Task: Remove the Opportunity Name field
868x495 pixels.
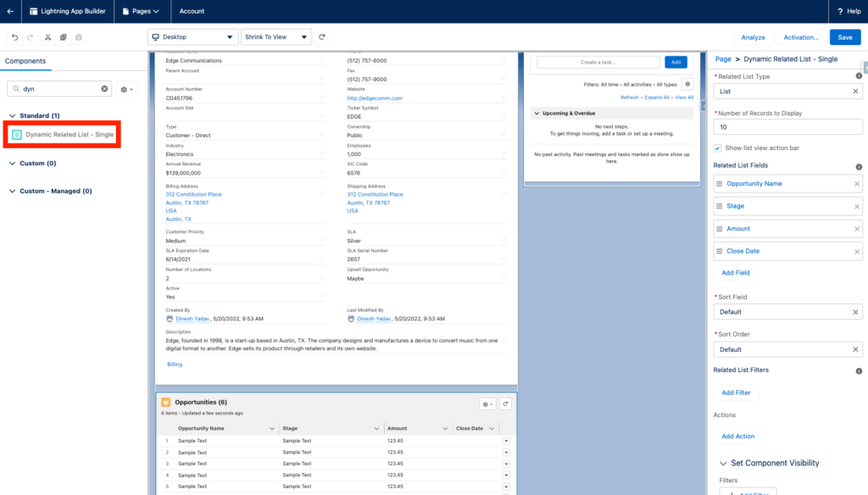Action: coord(856,184)
